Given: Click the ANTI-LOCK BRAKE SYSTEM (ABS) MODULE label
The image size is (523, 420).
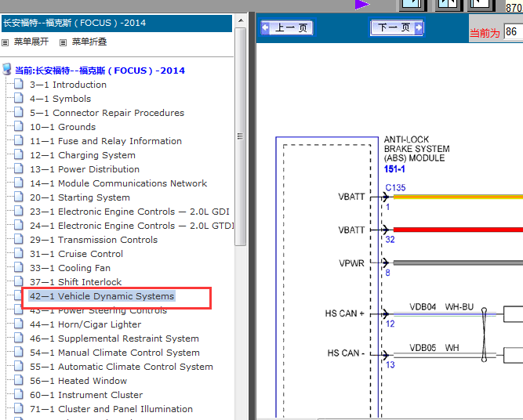Looking at the screenshot, I should [x=416, y=149].
